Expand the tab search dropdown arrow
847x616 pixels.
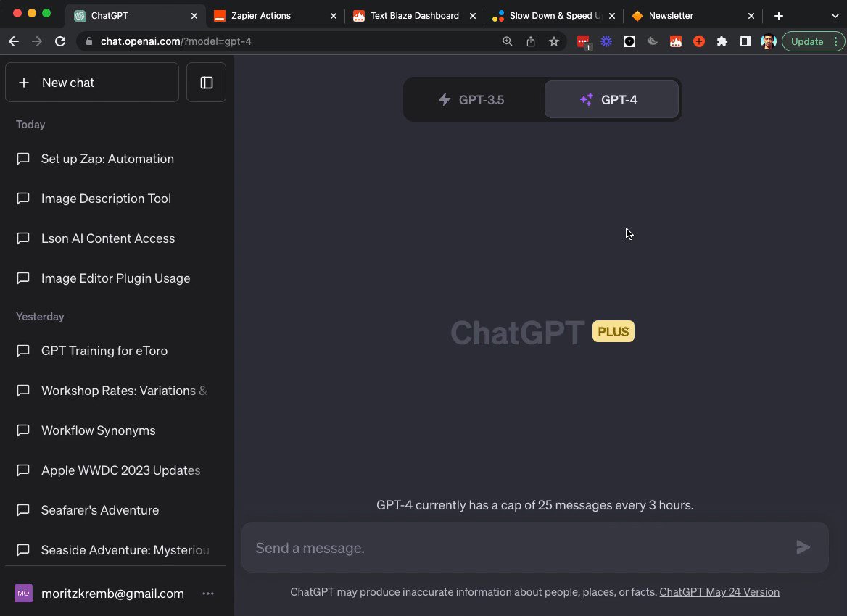coord(835,16)
